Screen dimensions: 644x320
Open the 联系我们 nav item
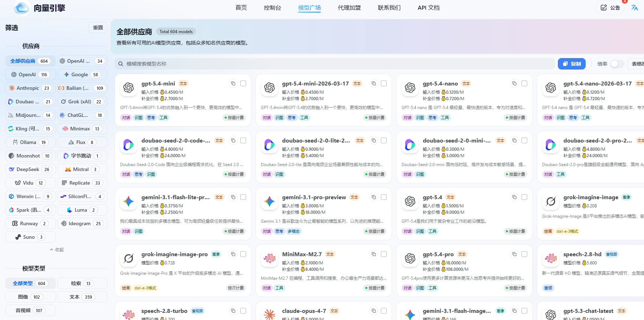pos(389,7)
